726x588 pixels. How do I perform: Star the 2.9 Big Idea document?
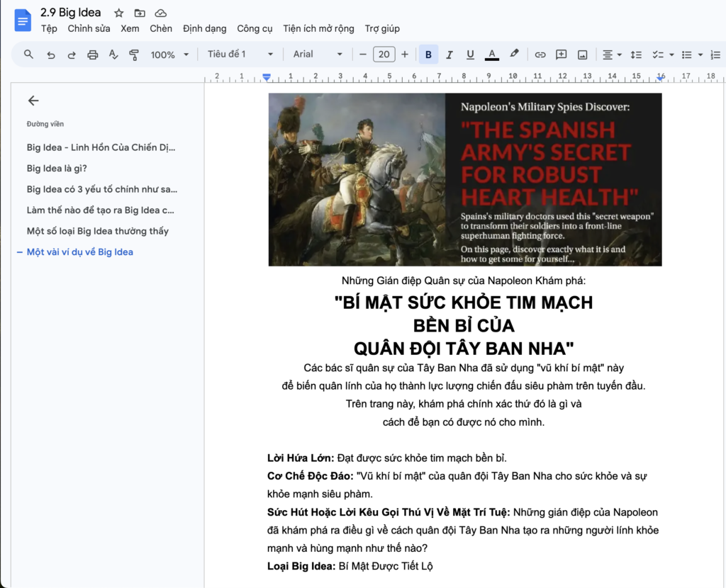click(x=119, y=13)
